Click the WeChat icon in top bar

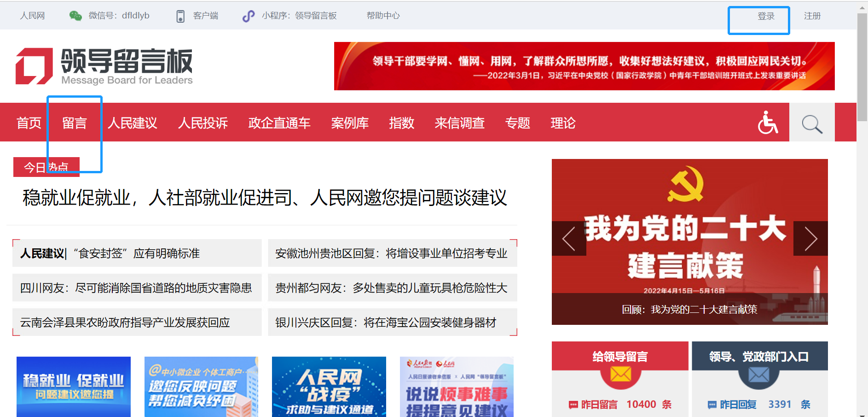tap(75, 16)
